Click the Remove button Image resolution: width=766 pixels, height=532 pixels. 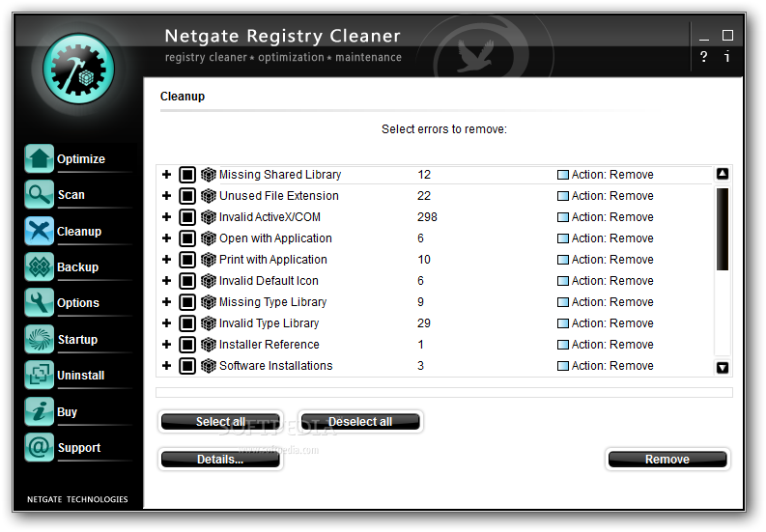click(x=667, y=460)
